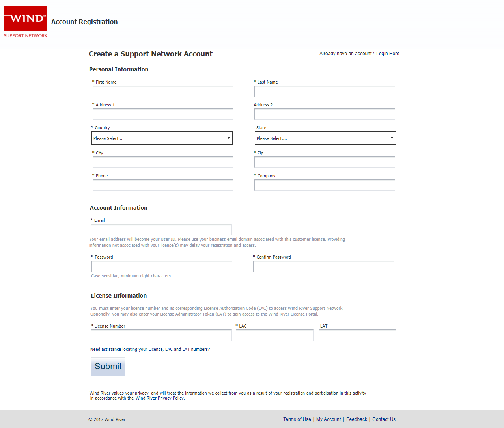Open license number assistance link

coord(150,349)
